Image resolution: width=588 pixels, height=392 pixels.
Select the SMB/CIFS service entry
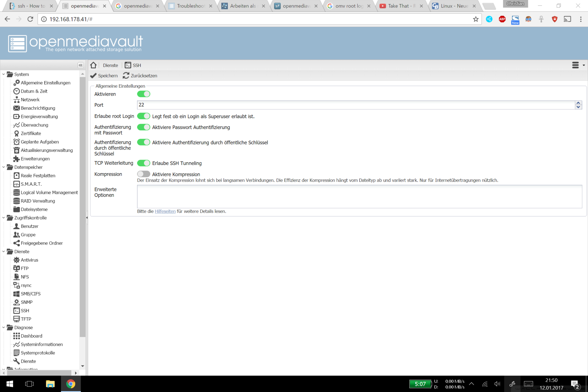(30, 294)
